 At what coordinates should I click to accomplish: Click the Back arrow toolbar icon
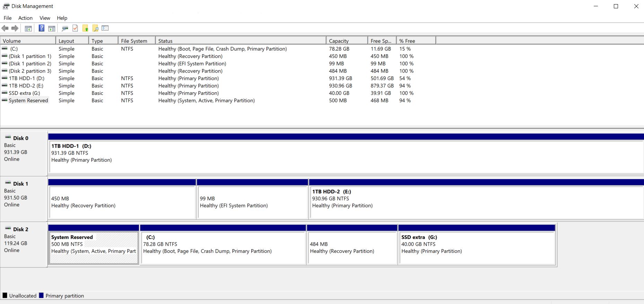(x=5, y=28)
